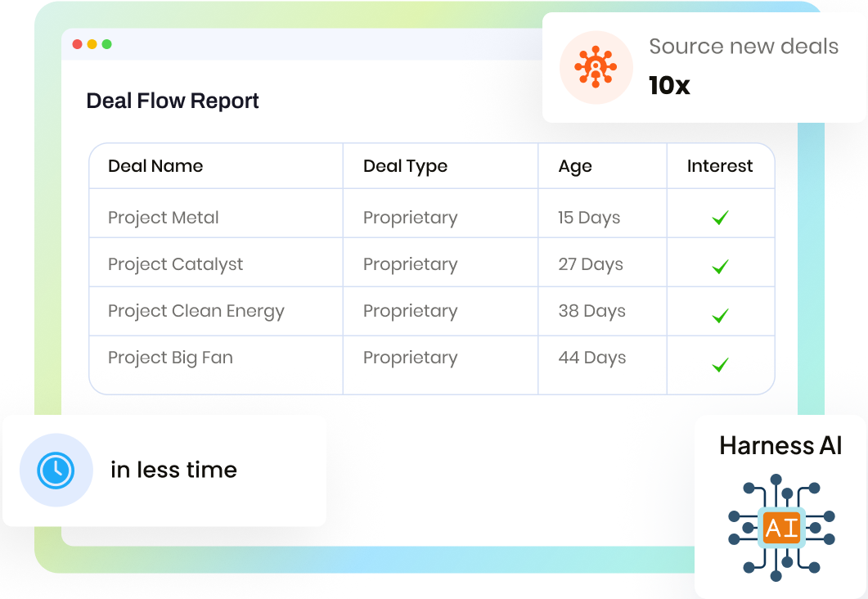The image size is (868, 599).
Task: Sort by the Deal Type column header
Action: 405,166
